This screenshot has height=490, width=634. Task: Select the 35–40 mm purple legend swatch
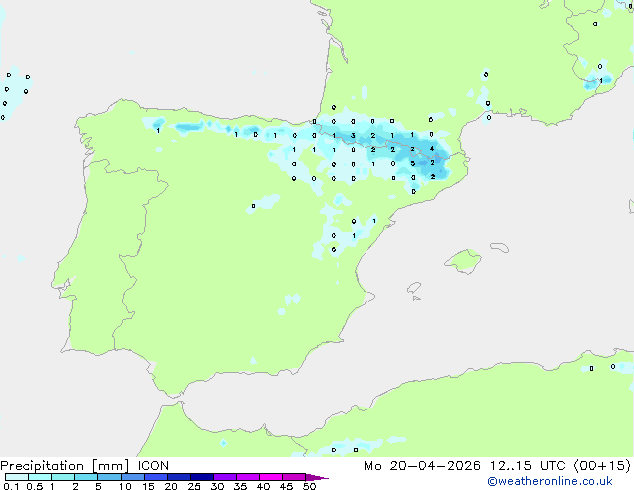248,477
